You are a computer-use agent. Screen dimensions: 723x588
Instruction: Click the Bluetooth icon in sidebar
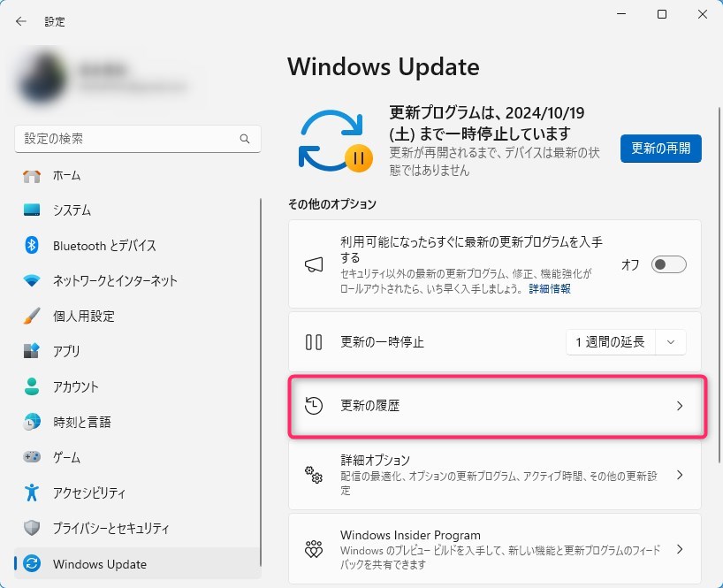pos(32,246)
